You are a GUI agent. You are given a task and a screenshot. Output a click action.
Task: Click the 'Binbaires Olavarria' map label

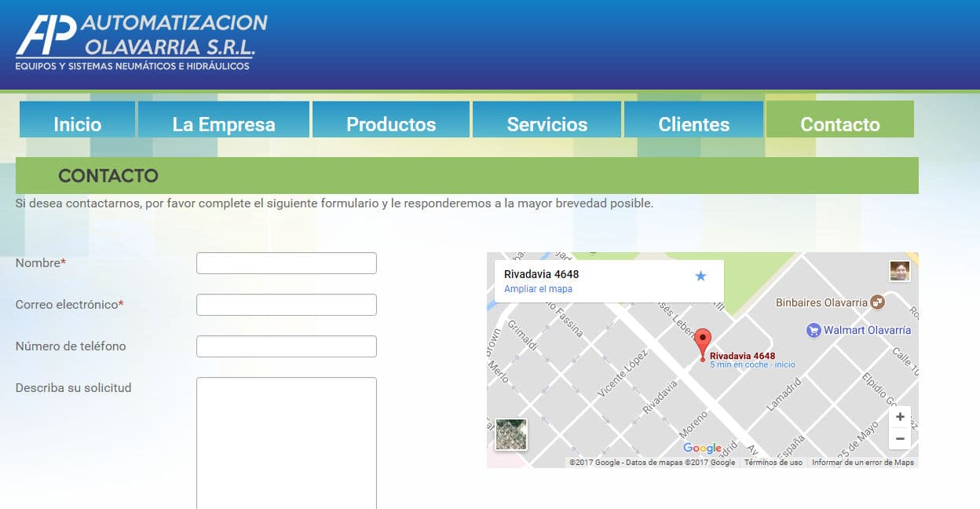(821, 302)
